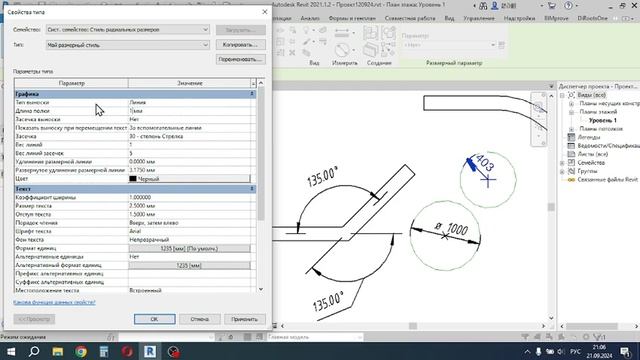Switch to the Revit taskbar icon
Screen dimensions: 640x360
click(150, 351)
